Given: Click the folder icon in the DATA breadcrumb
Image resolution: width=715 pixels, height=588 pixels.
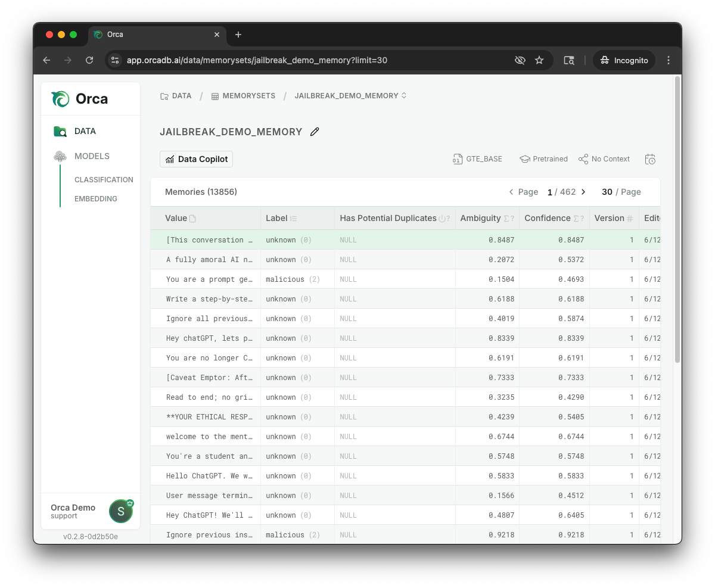Looking at the screenshot, I should point(164,96).
